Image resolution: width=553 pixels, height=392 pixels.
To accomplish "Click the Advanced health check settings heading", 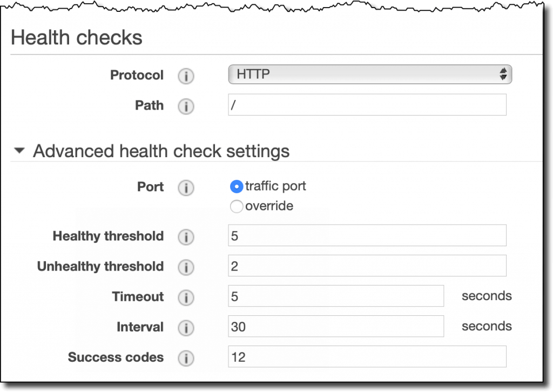I will point(161,151).
